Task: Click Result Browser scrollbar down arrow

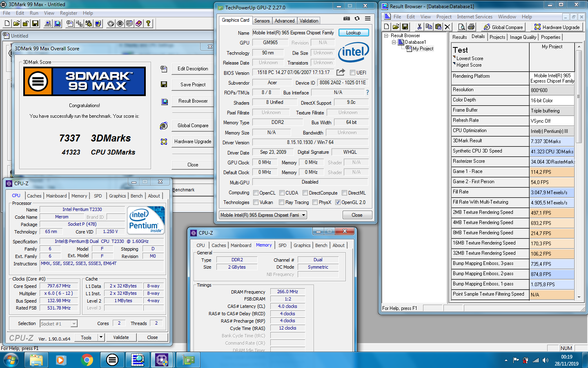Action: coord(579,297)
